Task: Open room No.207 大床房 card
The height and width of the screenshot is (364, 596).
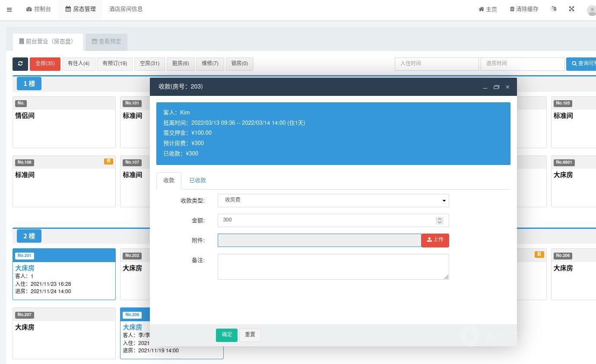Action: coord(64,333)
